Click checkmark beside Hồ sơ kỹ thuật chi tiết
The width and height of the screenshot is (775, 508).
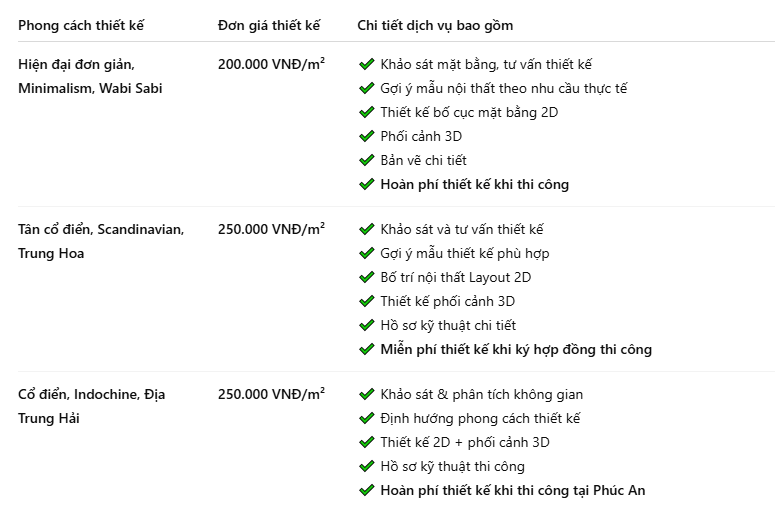pos(366,326)
